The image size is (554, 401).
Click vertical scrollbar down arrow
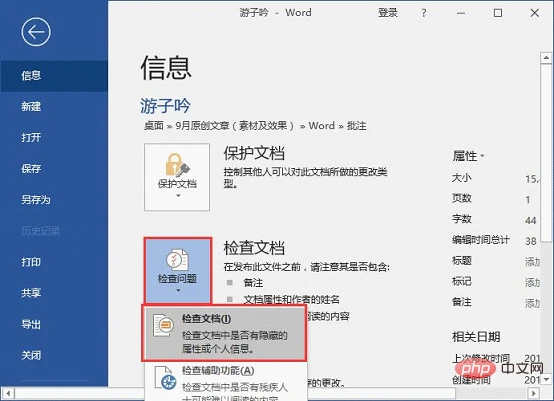[546, 379]
